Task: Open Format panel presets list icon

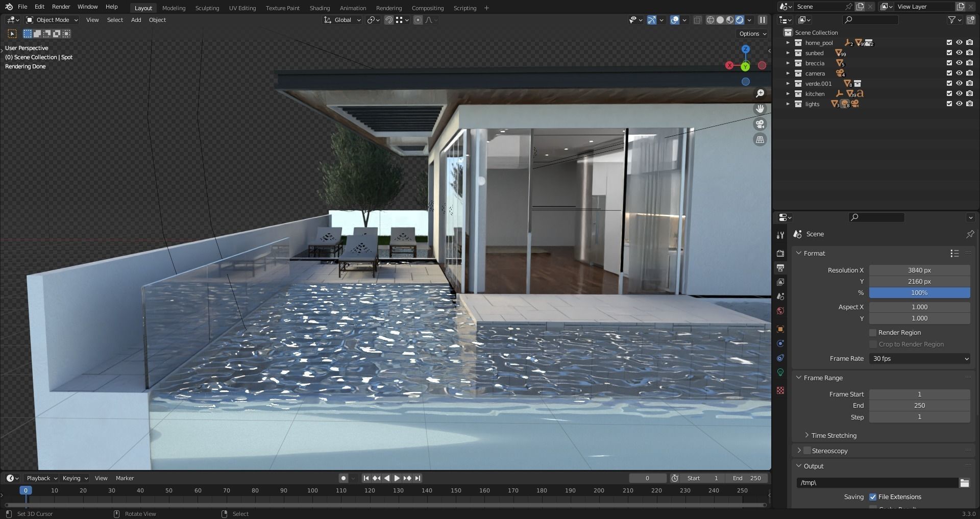Action: 954,253
